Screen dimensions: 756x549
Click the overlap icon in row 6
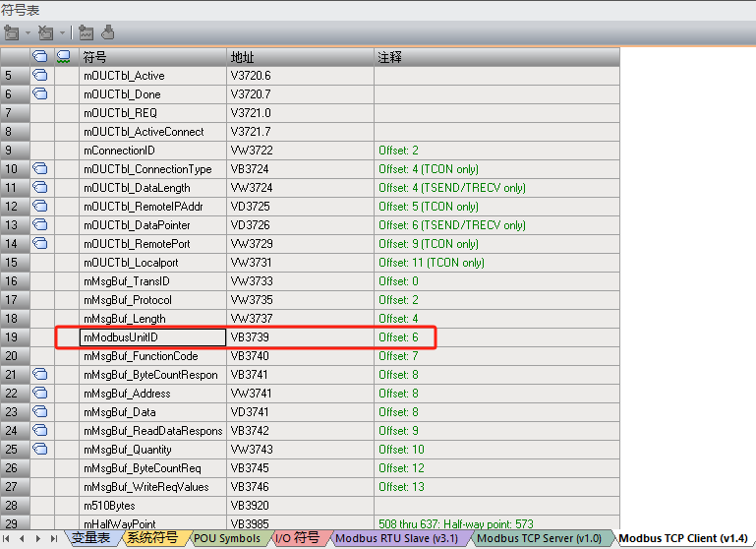[x=40, y=94]
